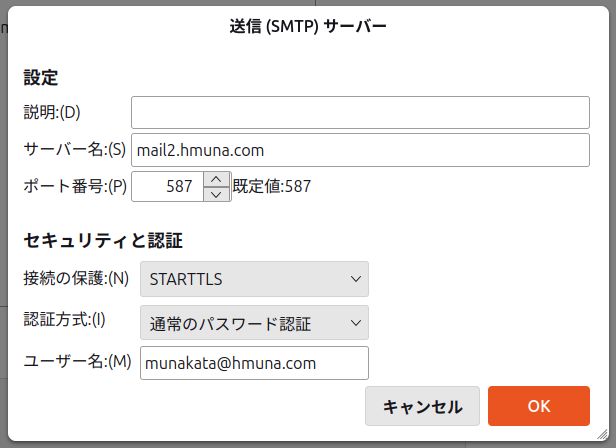Click the セキュリティと認証 section heading
The height and width of the screenshot is (448, 616).
102,240
